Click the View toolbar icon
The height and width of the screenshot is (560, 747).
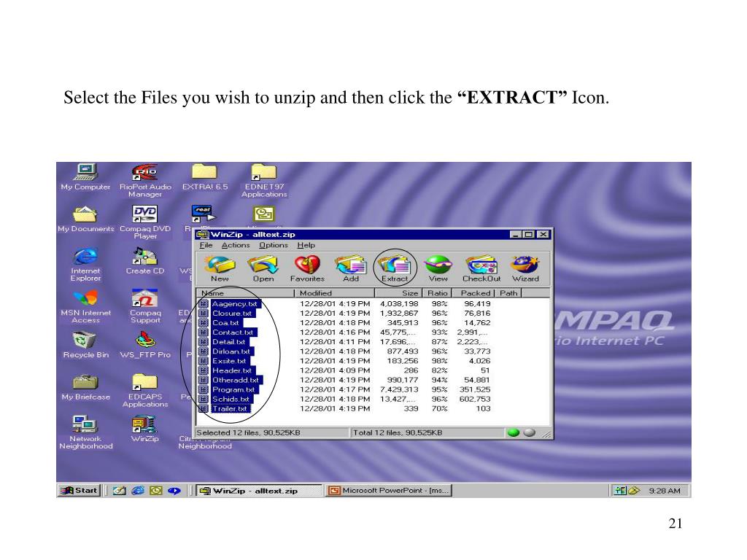point(438,268)
